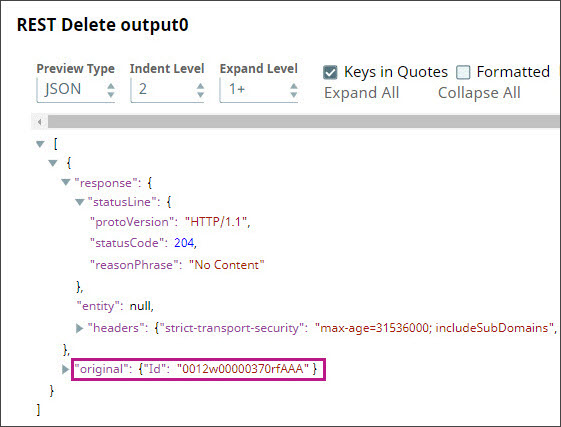Image resolution: width=561 pixels, height=427 pixels.
Task: Click the "headers" key text
Action: coord(116,328)
